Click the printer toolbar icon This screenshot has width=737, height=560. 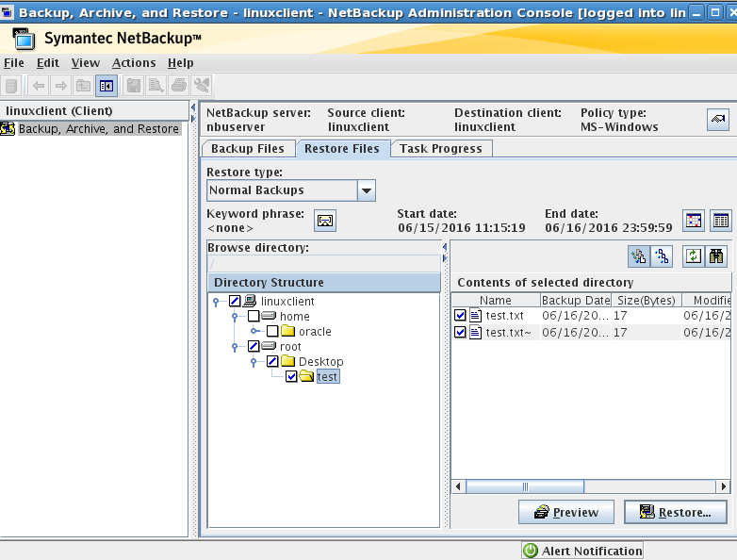[179, 86]
